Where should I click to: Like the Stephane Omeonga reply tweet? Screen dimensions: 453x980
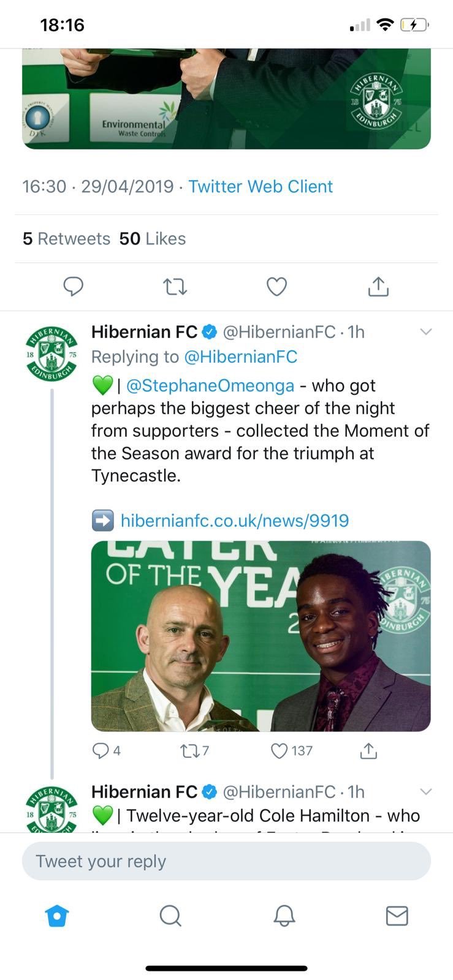click(280, 750)
